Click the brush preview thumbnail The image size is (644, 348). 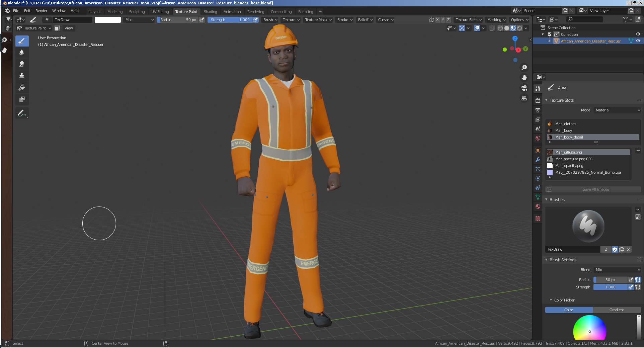588,226
